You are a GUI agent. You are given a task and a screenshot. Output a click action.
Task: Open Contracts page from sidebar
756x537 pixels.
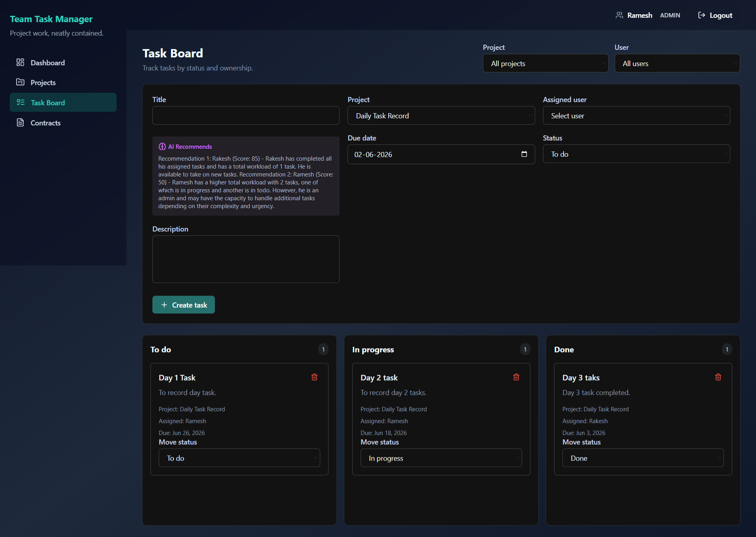[63, 123]
